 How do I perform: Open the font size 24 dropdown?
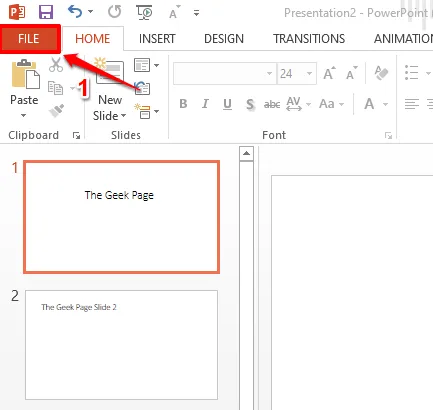coord(309,73)
